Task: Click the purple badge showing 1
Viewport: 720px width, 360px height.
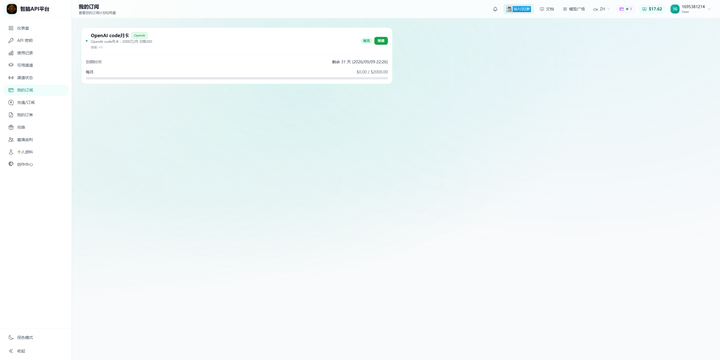Action: (x=626, y=9)
